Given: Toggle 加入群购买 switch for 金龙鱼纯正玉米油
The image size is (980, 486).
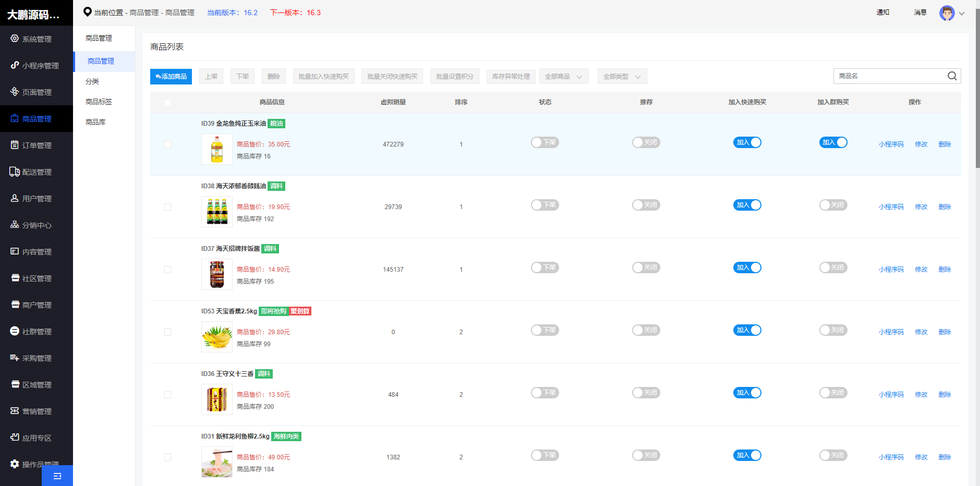Looking at the screenshot, I should (x=833, y=142).
